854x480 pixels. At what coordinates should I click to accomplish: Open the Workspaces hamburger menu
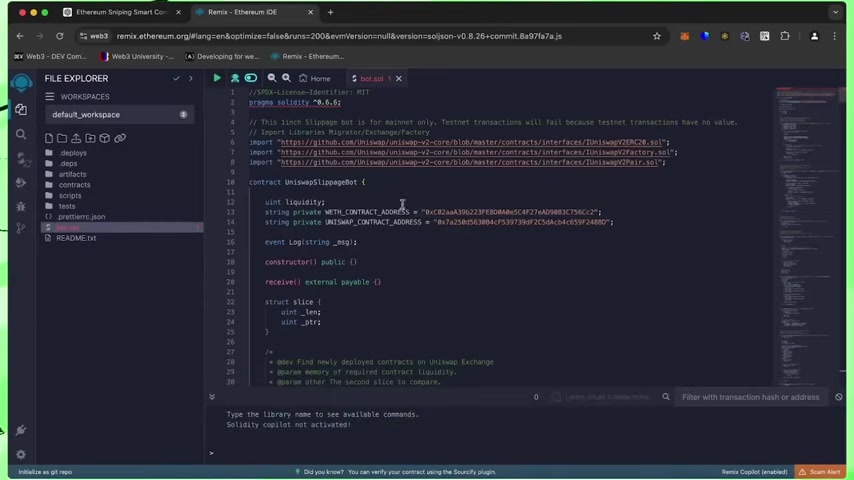point(50,96)
